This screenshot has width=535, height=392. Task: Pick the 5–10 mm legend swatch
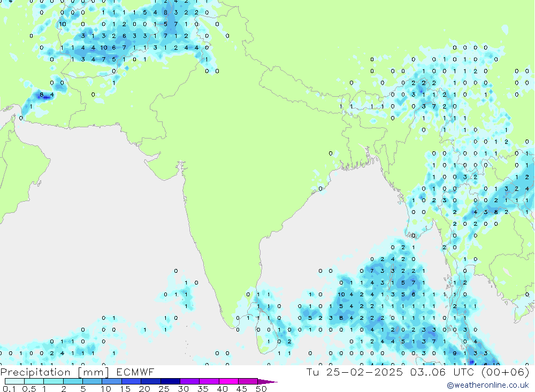pyautogui.click(x=93, y=381)
